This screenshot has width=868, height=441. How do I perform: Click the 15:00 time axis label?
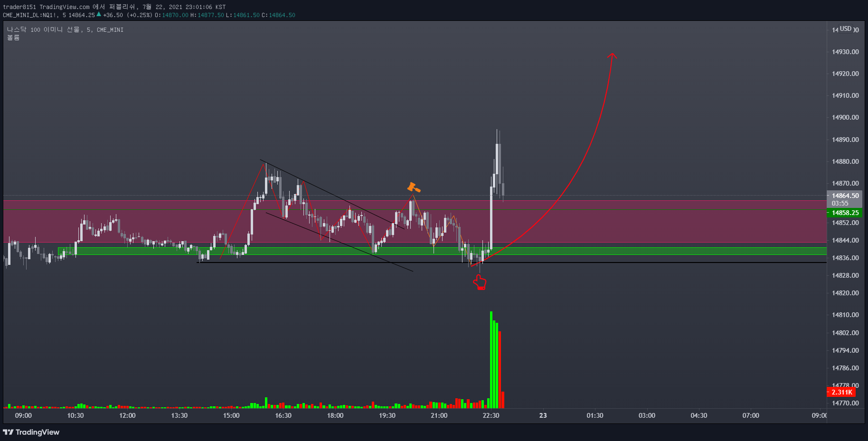(231, 415)
